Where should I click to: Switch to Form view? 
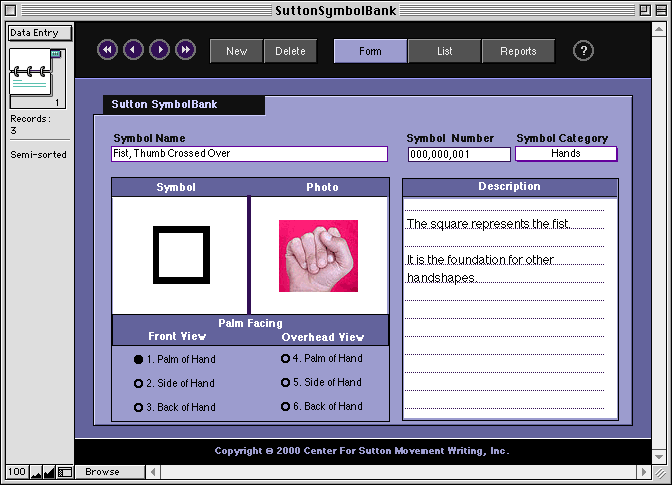pos(370,51)
